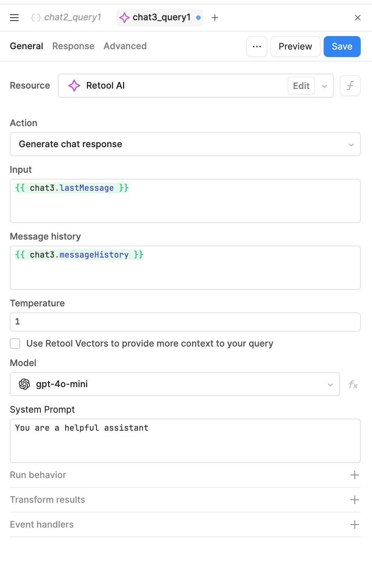Enable Use Retool Vectors checkbox
The height and width of the screenshot is (588, 372).
15,344
